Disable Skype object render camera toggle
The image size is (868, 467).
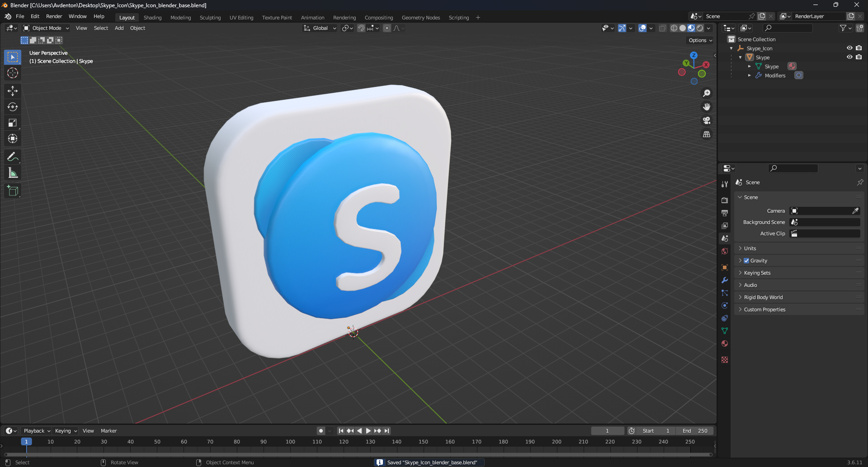click(859, 57)
